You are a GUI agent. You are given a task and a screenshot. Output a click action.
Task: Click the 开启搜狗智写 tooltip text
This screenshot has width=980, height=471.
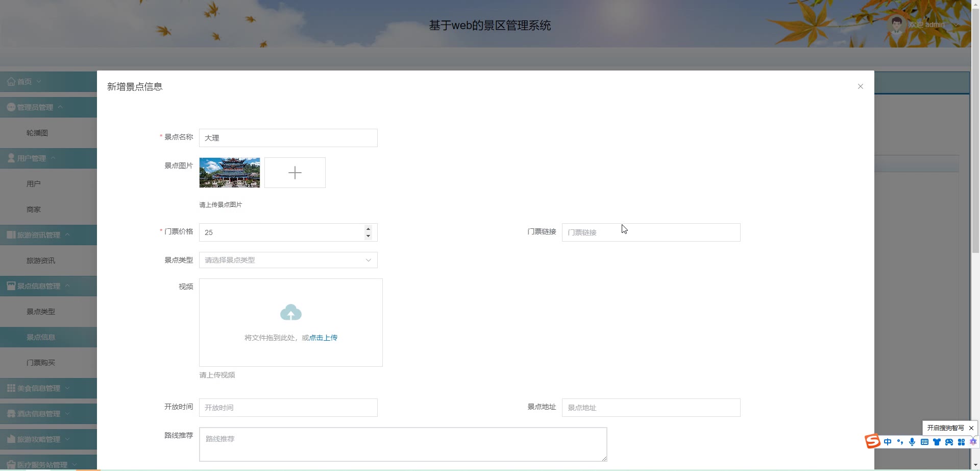(x=945, y=428)
